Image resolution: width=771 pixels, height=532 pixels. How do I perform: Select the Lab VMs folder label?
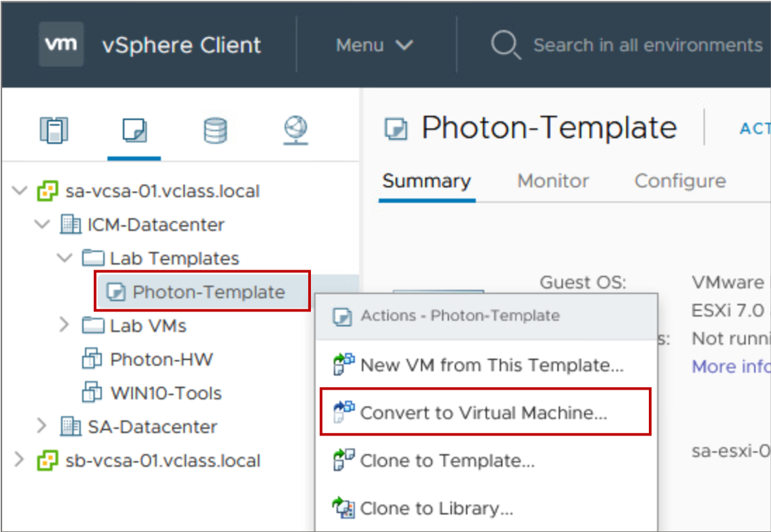point(148,326)
